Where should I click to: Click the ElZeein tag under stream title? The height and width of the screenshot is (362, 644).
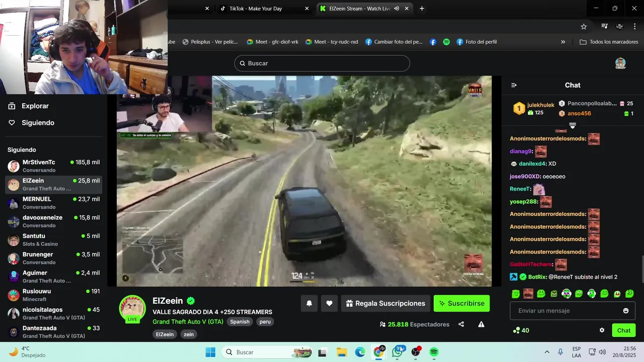pos(165,334)
